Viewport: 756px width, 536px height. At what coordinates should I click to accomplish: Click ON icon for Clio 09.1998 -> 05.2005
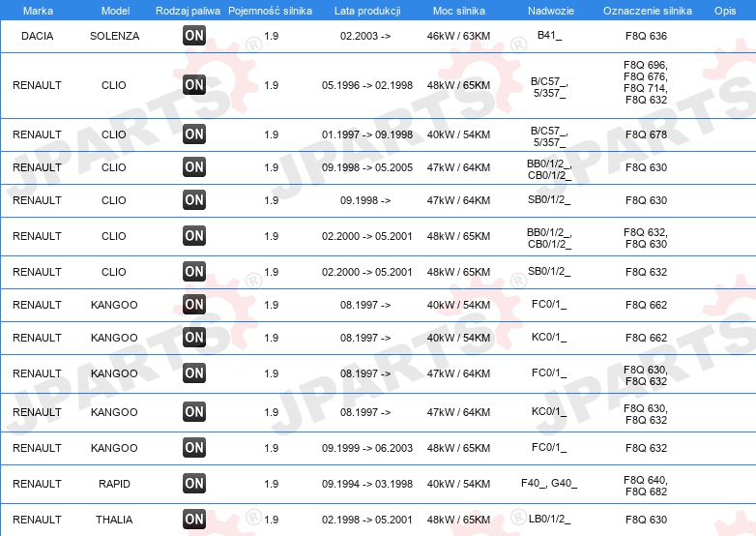point(194,167)
